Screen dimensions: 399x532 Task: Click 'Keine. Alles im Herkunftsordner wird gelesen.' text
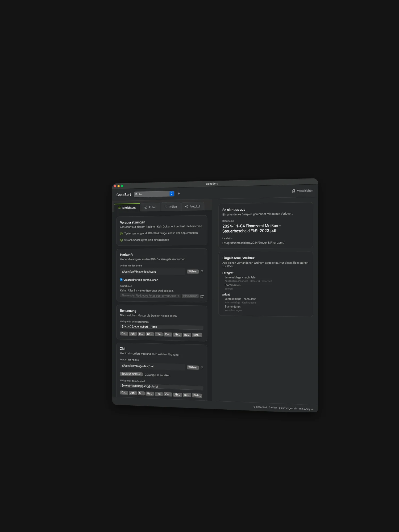(147, 290)
